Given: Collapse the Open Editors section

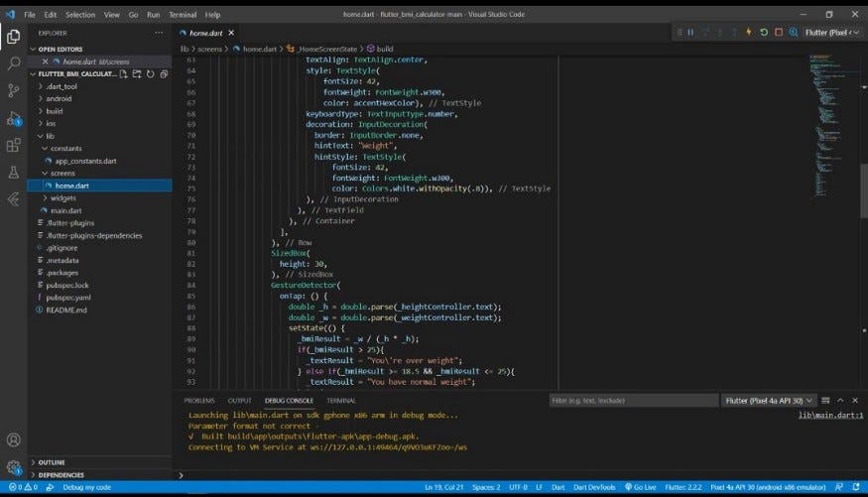Looking at the screenshot, I should [x=60, y=50].
